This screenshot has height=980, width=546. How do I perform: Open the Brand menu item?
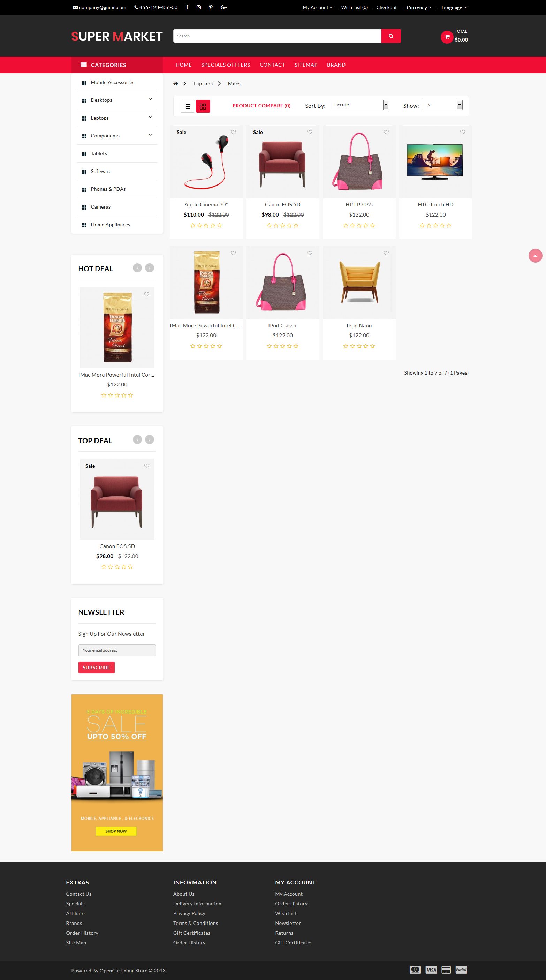tap(336, 65)
